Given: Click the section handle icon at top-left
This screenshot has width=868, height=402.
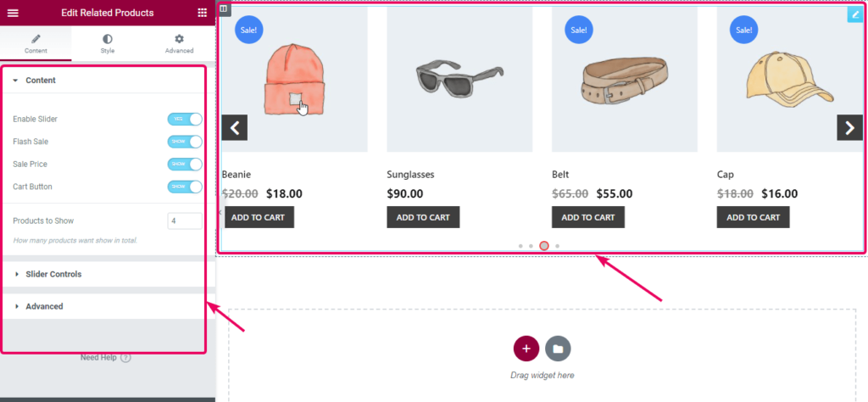Looking at the screenshot, I should click(224, 8).
